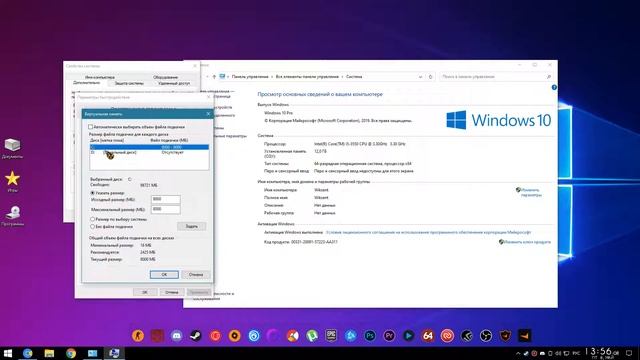Click OK in the virtual memory dialog
This screenshot has width=640, height=360.
(x=164, y=275)
